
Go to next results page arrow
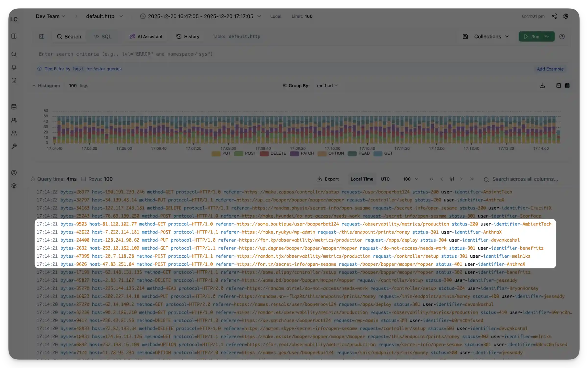pyautogui.click(x=461, y=179)
